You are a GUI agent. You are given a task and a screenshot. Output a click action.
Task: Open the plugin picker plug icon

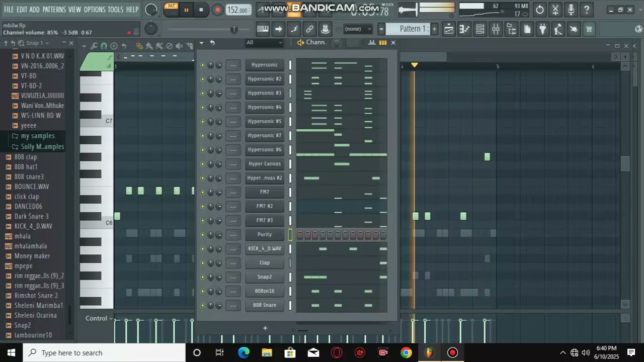tap(542, 29)
